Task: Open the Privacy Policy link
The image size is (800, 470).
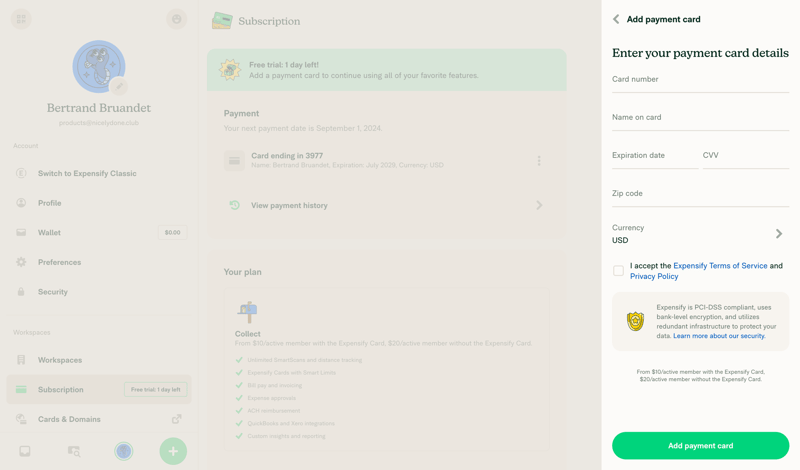Action: (654, 276)
